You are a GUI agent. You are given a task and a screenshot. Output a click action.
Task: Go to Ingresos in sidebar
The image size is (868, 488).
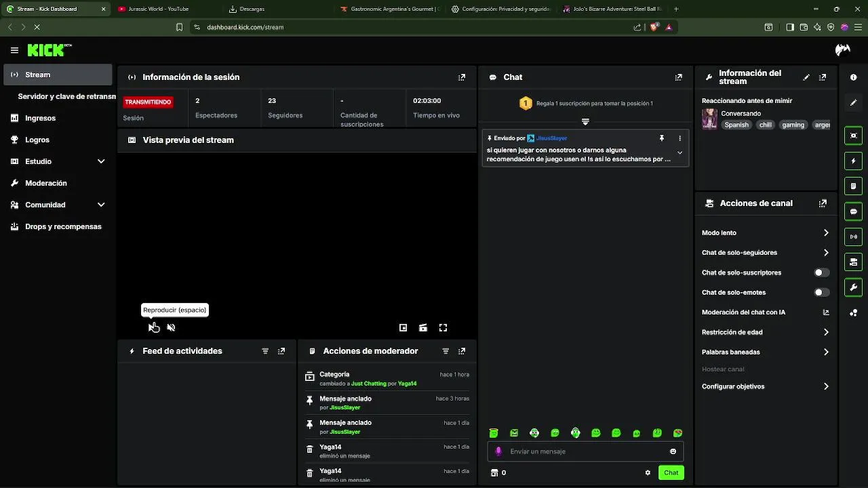pyautogui.click(x=58, y=118)
